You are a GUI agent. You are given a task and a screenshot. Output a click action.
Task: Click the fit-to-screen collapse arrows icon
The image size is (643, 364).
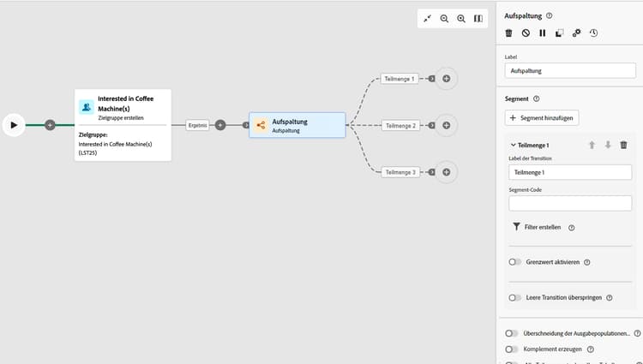(427, 19)
